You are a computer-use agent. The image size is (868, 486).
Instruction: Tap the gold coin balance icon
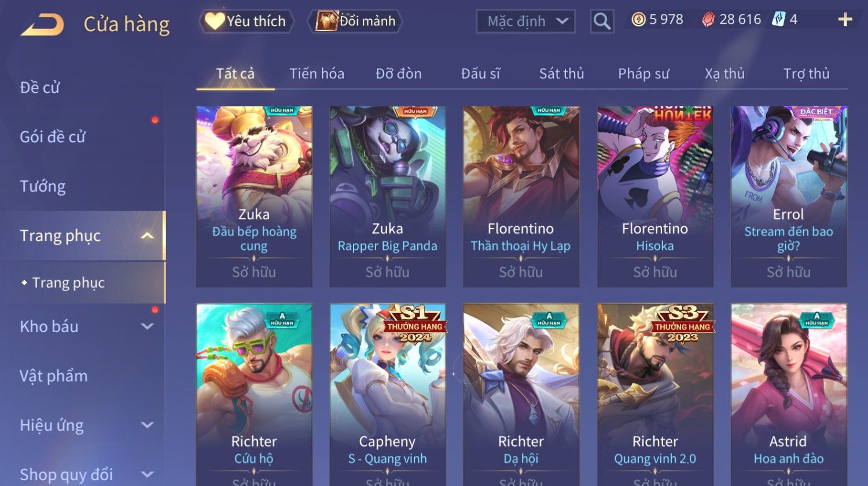click(x=638, y=20)
